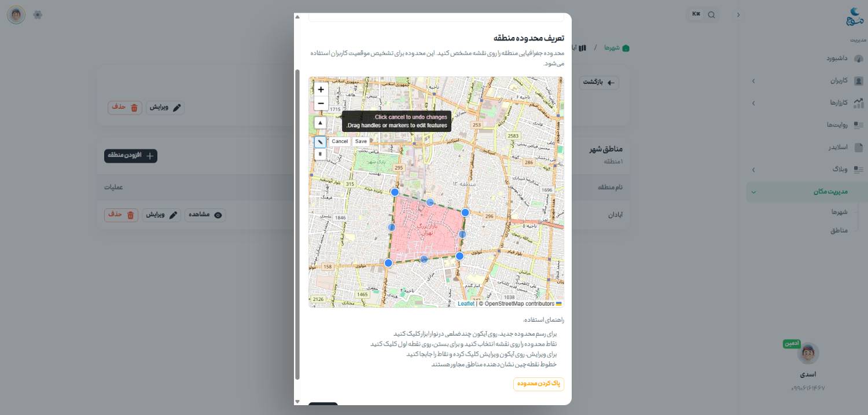The height and width of the screenshot is (415, 868).
Task: Open the OpenStreetMap contributors link
Action: point(519,303)
